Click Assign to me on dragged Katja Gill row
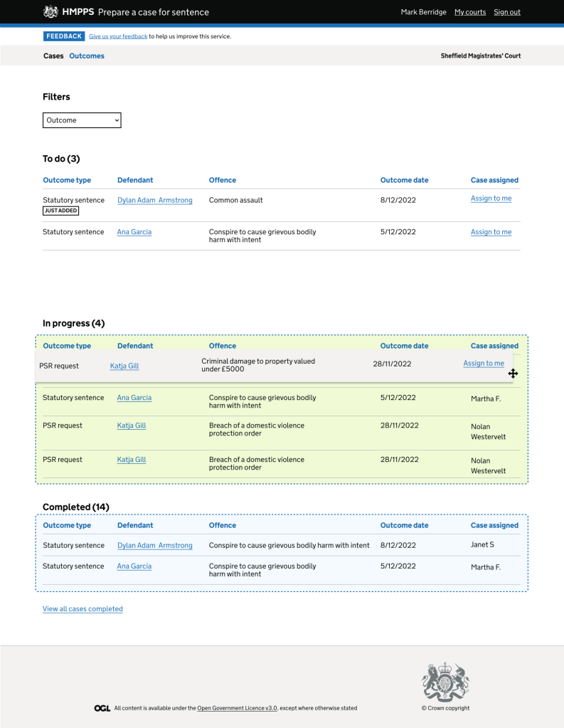This screenshot has height=728, width=564. [x=484, y=364]
